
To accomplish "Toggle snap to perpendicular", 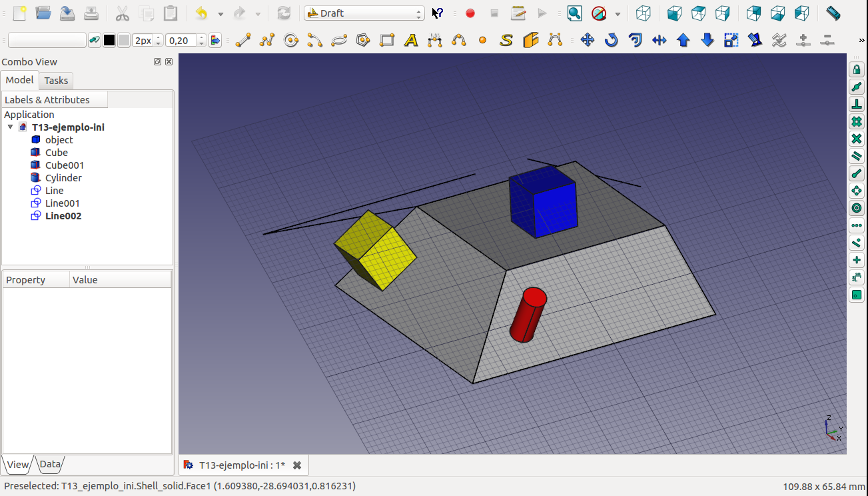I will point(857,105).
